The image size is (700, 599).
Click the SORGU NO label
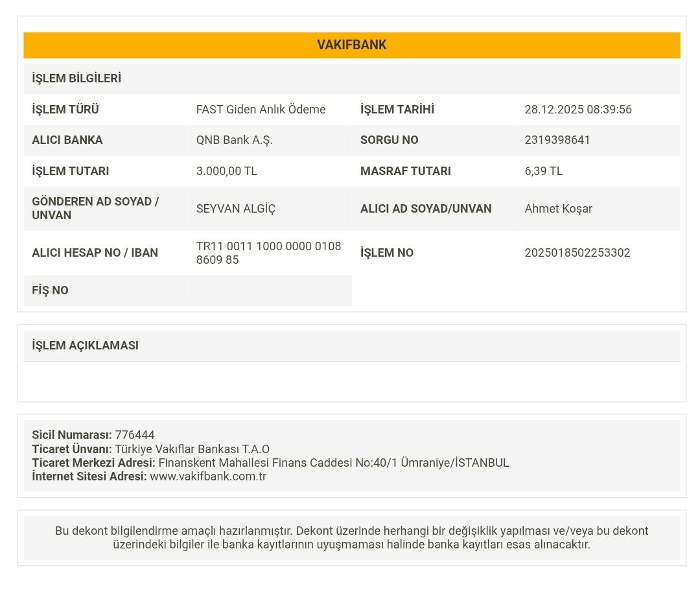click(390, 140)
